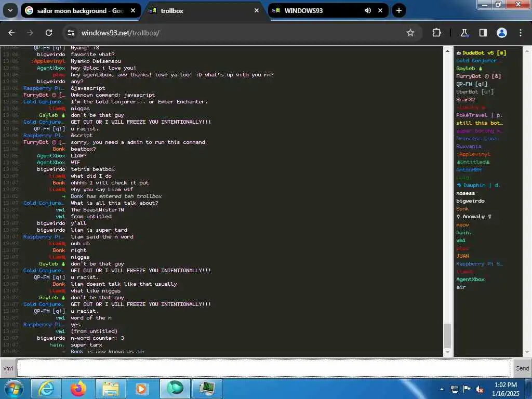The width and height of the screenshot is (532, 399).
Task: Click the 'tetris beatbox' chat message
Action: [x=92, y=169]
